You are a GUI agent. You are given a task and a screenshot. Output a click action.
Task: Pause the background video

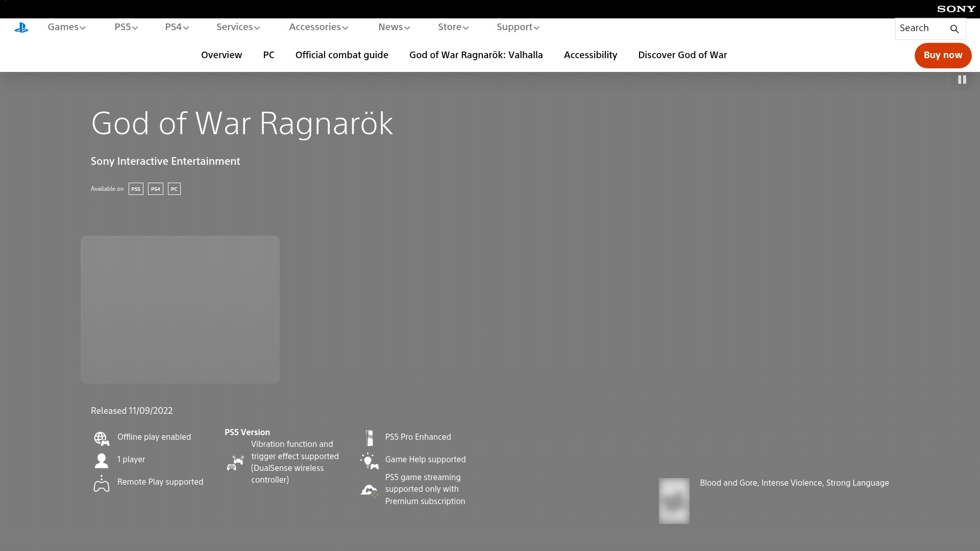click(x=962, y=80)
